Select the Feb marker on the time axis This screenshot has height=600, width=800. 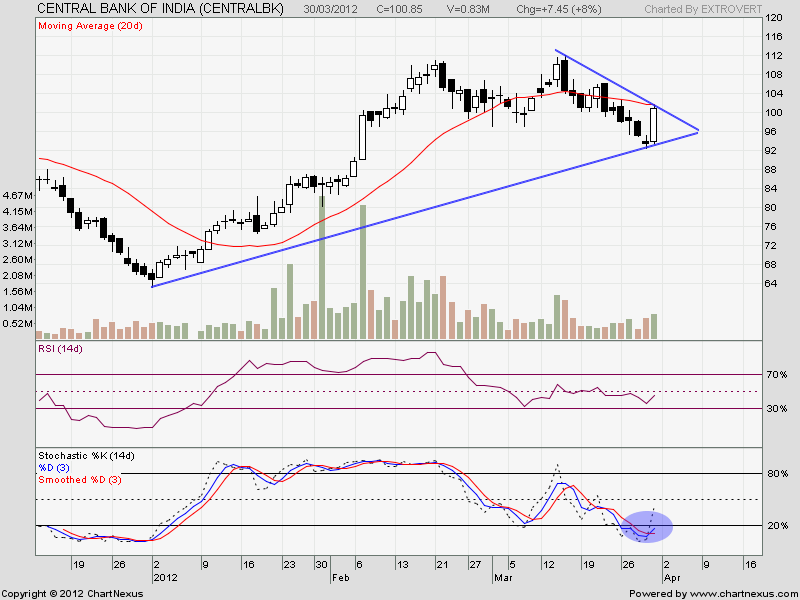pyautogui.click(x=341, y=578)
